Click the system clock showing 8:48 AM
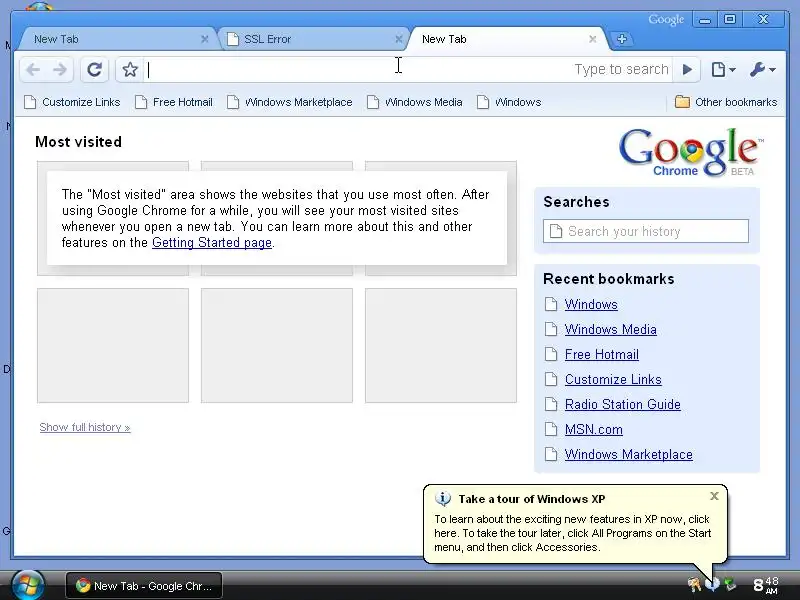800x600 pixels. tap(766, 585)
